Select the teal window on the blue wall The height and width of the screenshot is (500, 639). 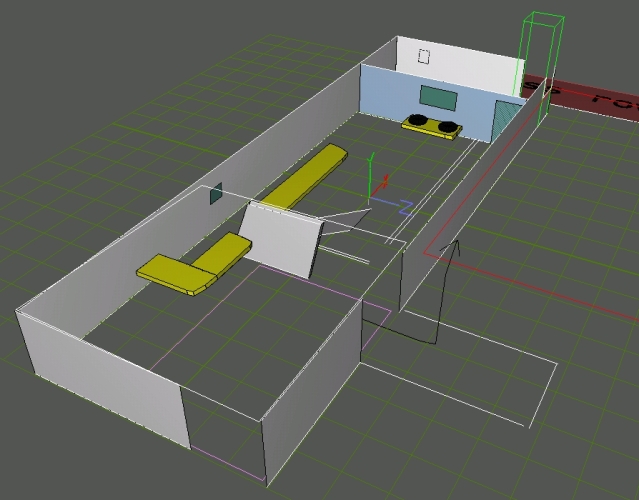tap(438, 98)
